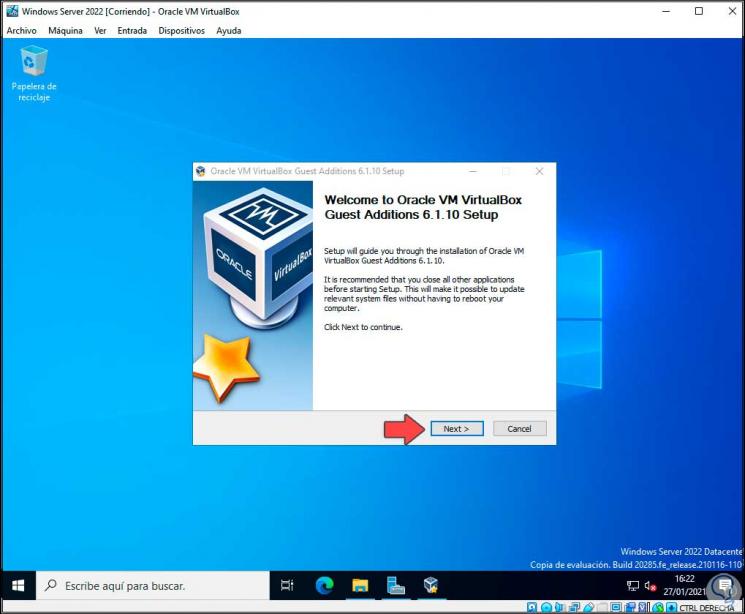The image size is (745, 614).
Task: Click Next in Guest Additions setup
Action: click(x=457, y=428)
